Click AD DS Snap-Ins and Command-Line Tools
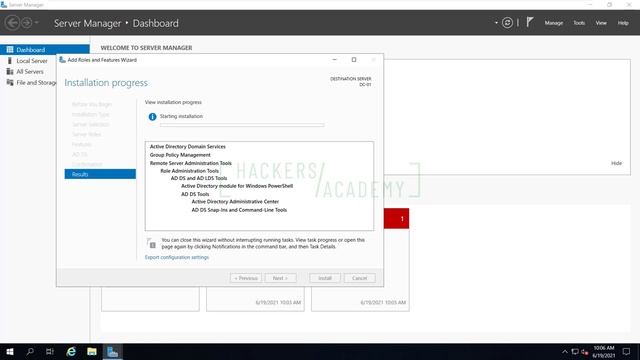This screenshot has width=640, height=360. tap(239, 210)
